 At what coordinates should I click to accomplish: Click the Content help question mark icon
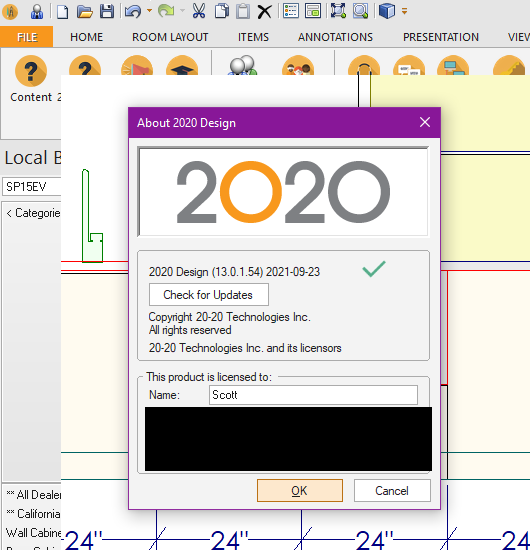(31, 71)
